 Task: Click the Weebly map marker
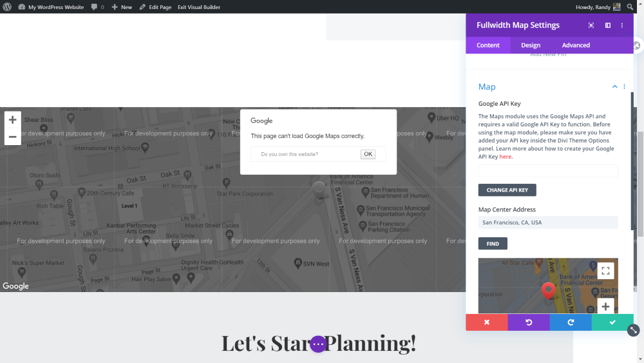pyautogui.click(x=429, y=137)
